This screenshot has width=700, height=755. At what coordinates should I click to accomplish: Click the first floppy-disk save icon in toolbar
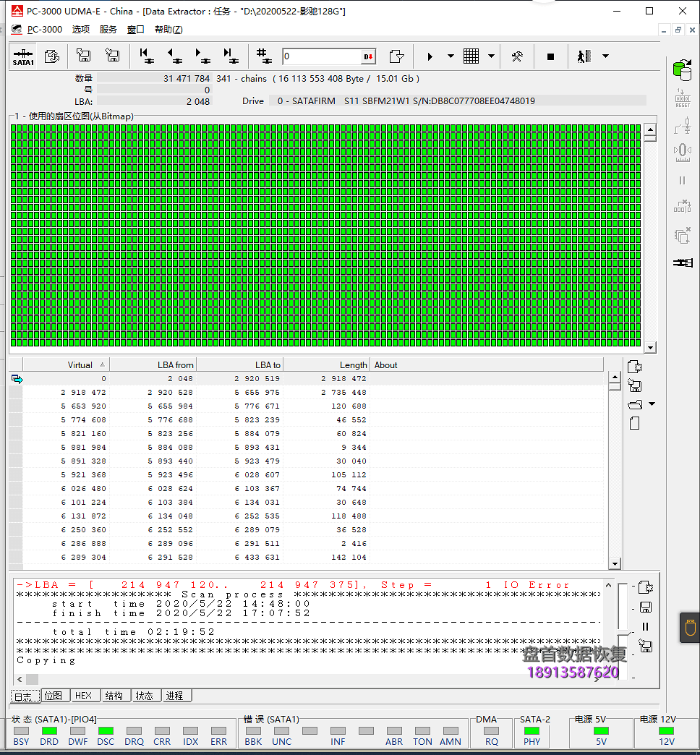(84, 56)
